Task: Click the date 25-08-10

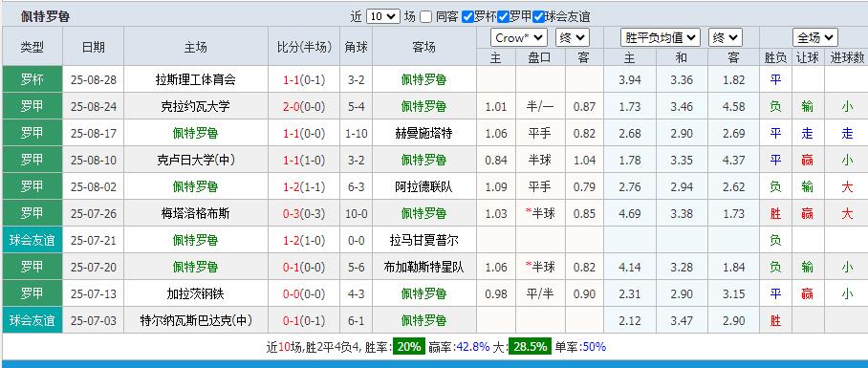Action: tap(94, 160)
